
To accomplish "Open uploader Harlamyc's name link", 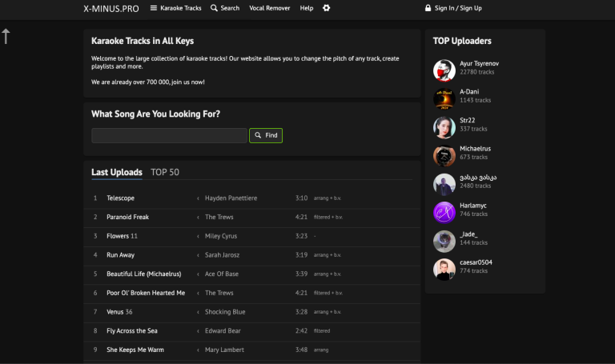I will click(x=473, y=206).
